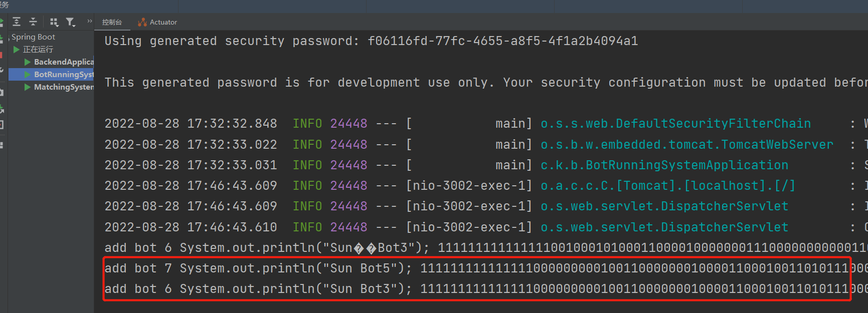Open the services Filter icon

coord(71,22)
